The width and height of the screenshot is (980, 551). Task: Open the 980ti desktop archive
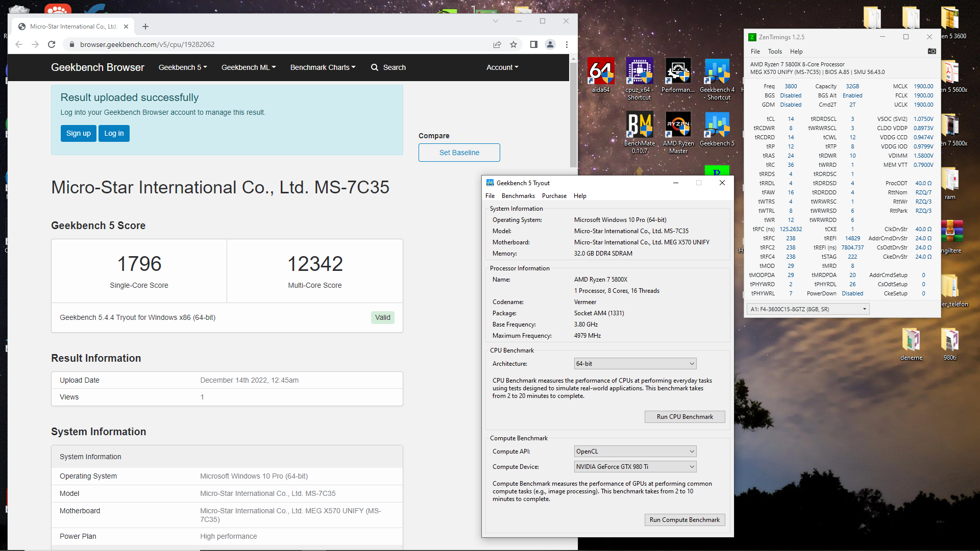tap(950, 343)
